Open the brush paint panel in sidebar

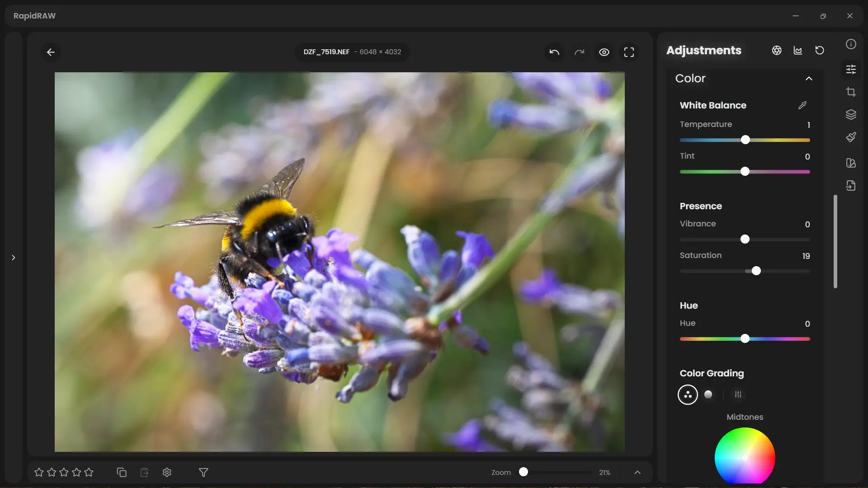851,137
